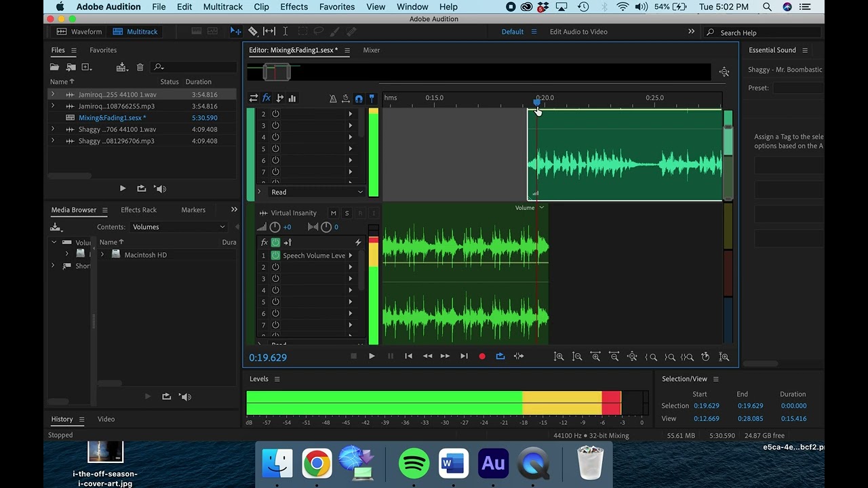Open Files panel hamburger menu
The image size is (868, 488).
[74, 50]
